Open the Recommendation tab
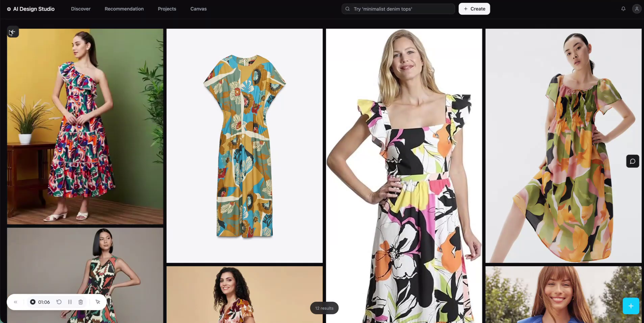The height and width of the screenshot is (323, 644). tap(124, 9)
